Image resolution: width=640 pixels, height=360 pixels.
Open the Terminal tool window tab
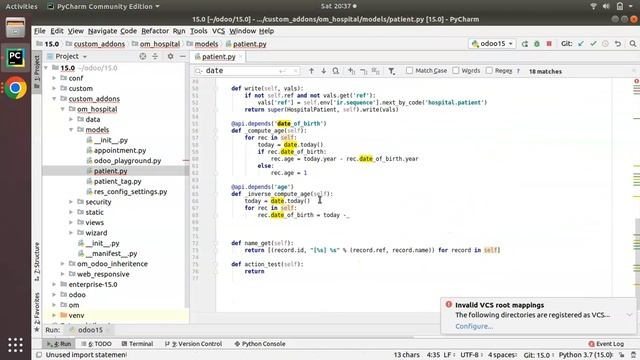(x=137, y=344)
